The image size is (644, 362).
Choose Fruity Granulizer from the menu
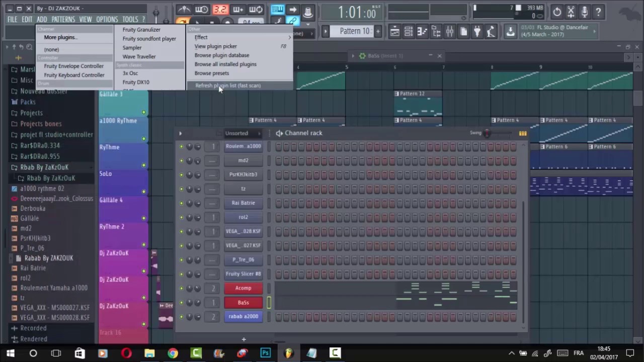141,30
